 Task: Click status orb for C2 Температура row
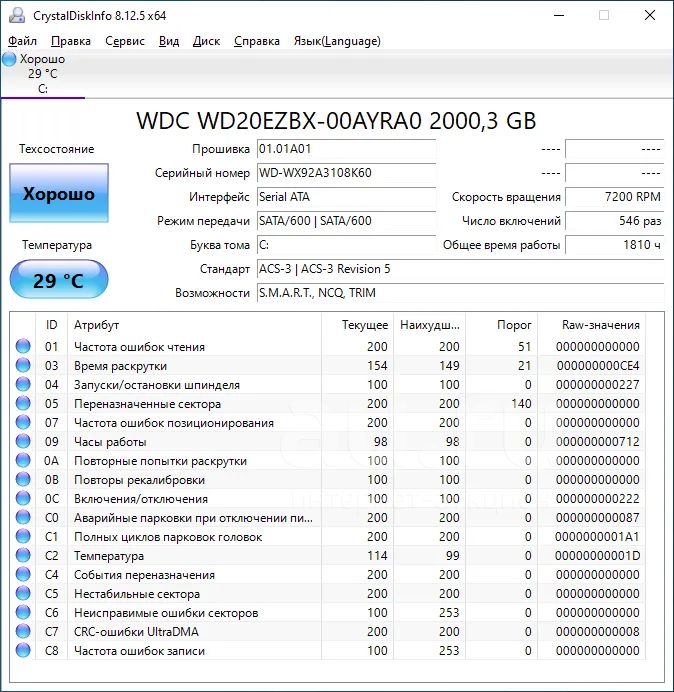[23, 555]
